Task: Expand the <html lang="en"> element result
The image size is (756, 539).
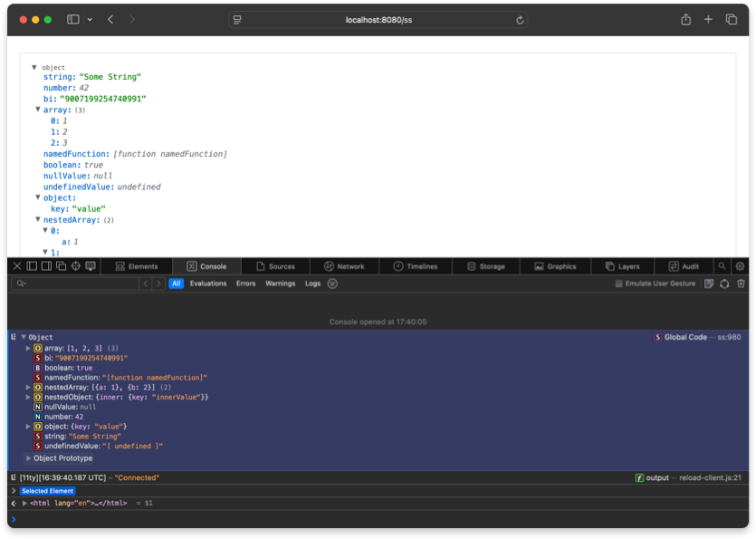Action: (24, 503)
